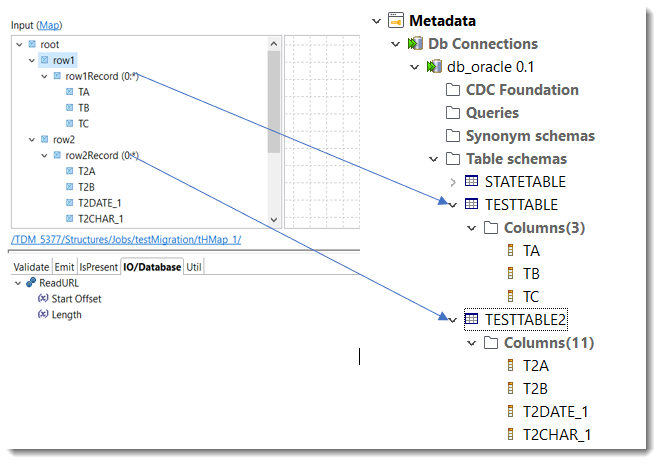This screenshot has width=661, height=464.
Task: Click the Db Connections icon
Action: (x=416, y=44)
